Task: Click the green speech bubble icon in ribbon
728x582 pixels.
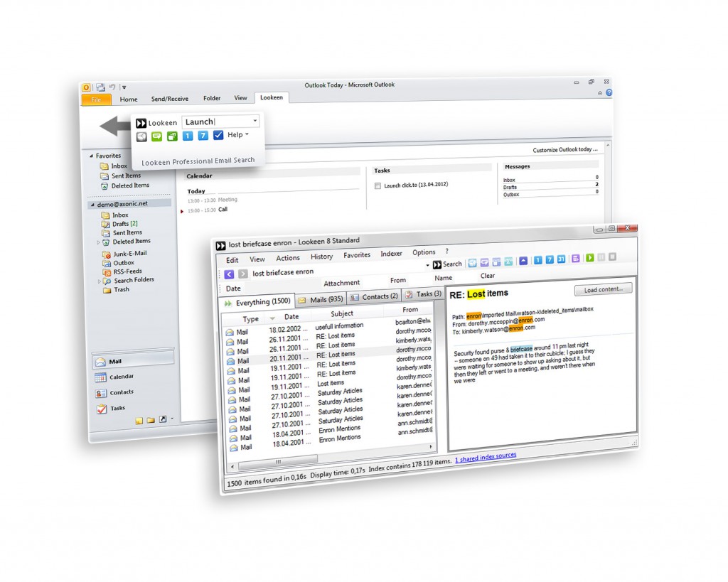Action: [x=157, y=136]
